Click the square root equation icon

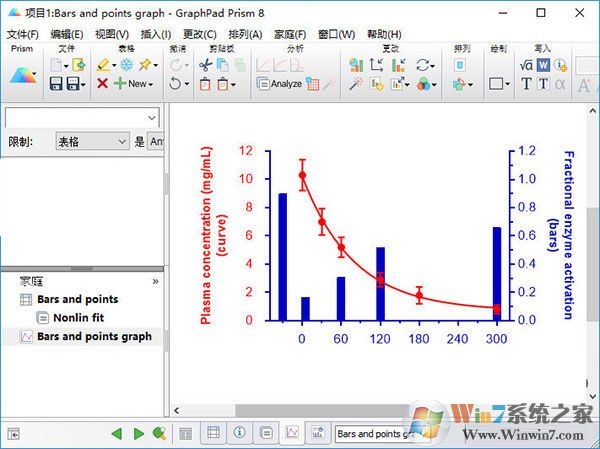526,64
